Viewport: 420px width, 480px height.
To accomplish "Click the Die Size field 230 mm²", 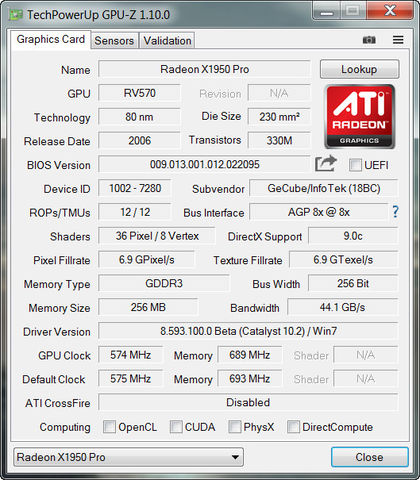I will tap(279, 117).
